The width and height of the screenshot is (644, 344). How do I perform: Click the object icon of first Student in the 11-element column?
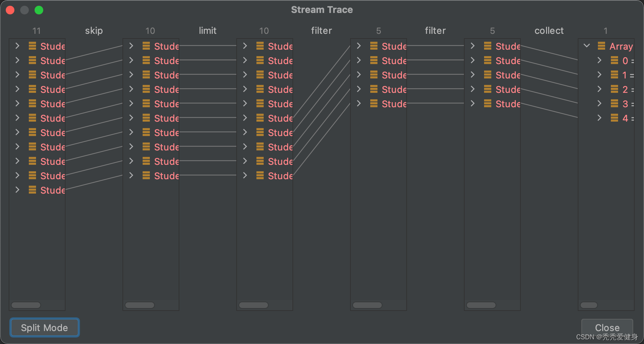point(32,46)
